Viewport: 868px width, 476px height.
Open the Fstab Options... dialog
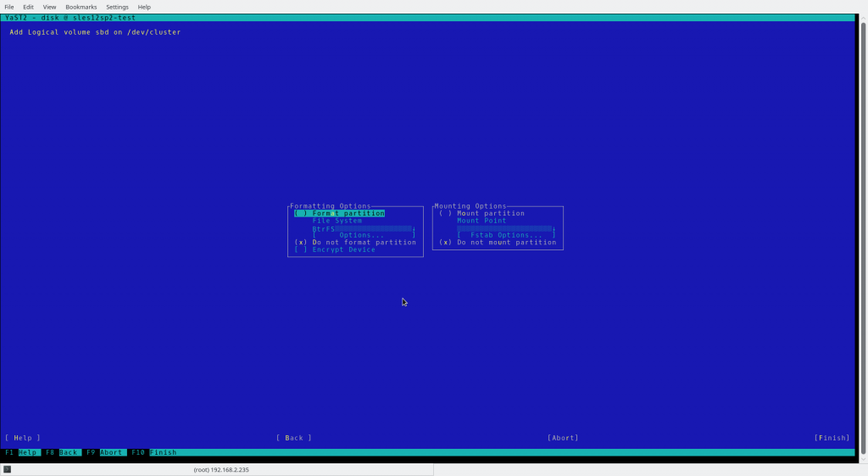pyautogui.click(x=506, y=235)
